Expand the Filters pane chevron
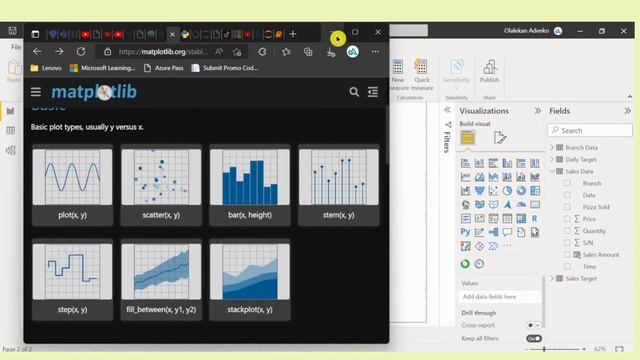The height and width of the screenshot is (360, 640). [x=447, y=110]
